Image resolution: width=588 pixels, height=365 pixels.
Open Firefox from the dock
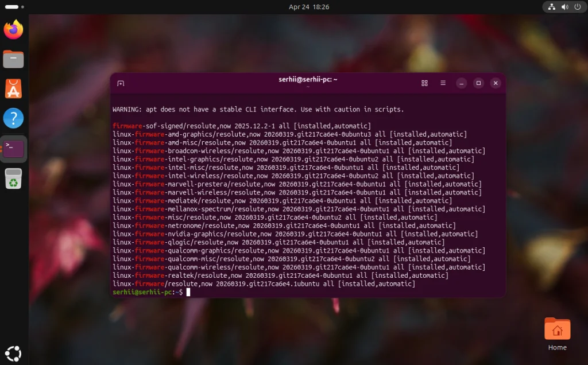pyautogui.click(x=14, y=29)
